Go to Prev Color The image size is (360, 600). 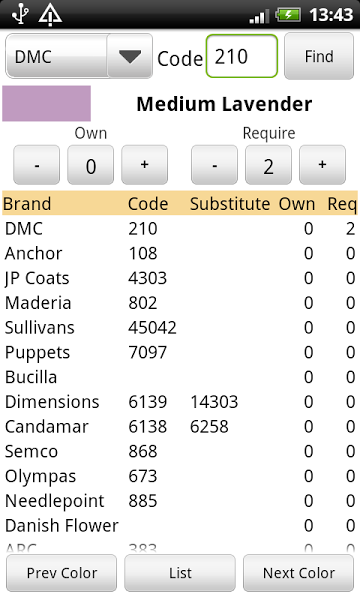click(62, 573)
